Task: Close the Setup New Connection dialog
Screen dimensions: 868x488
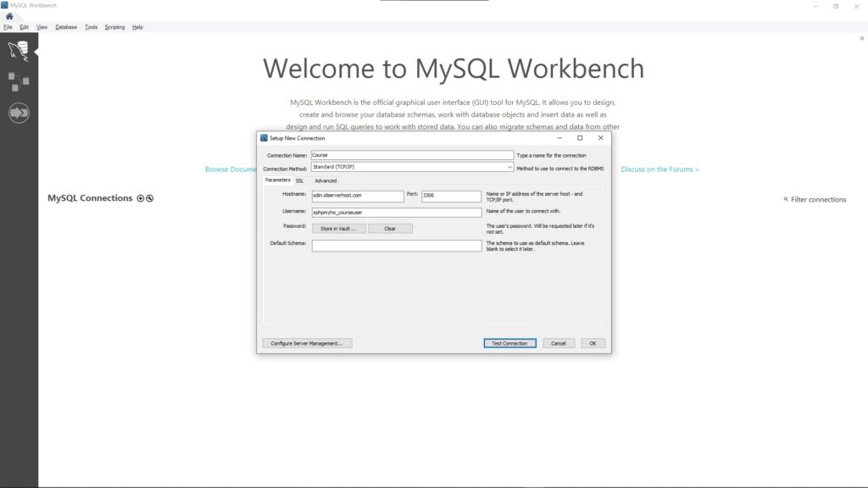Action: [x=601, y=138]
